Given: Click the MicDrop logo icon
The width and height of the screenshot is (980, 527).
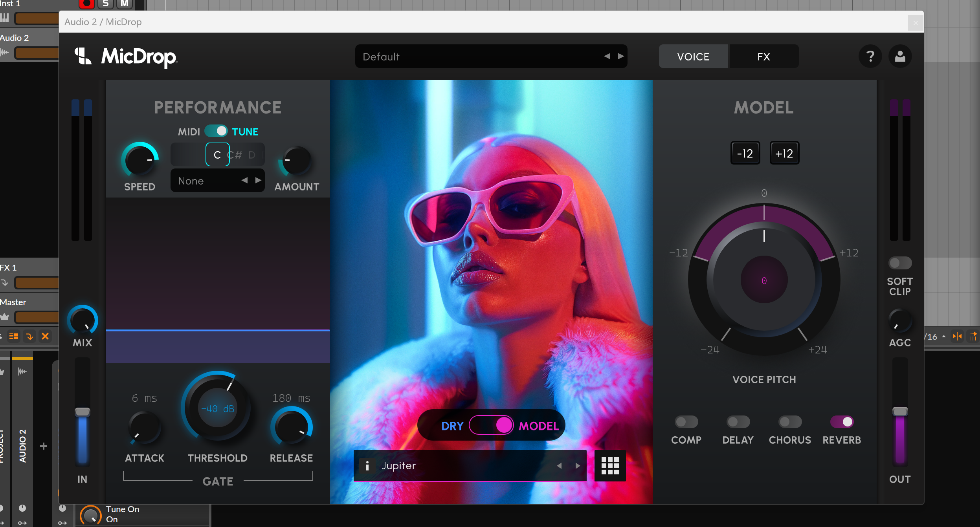Looking at the screenshot, I should 83,56.
